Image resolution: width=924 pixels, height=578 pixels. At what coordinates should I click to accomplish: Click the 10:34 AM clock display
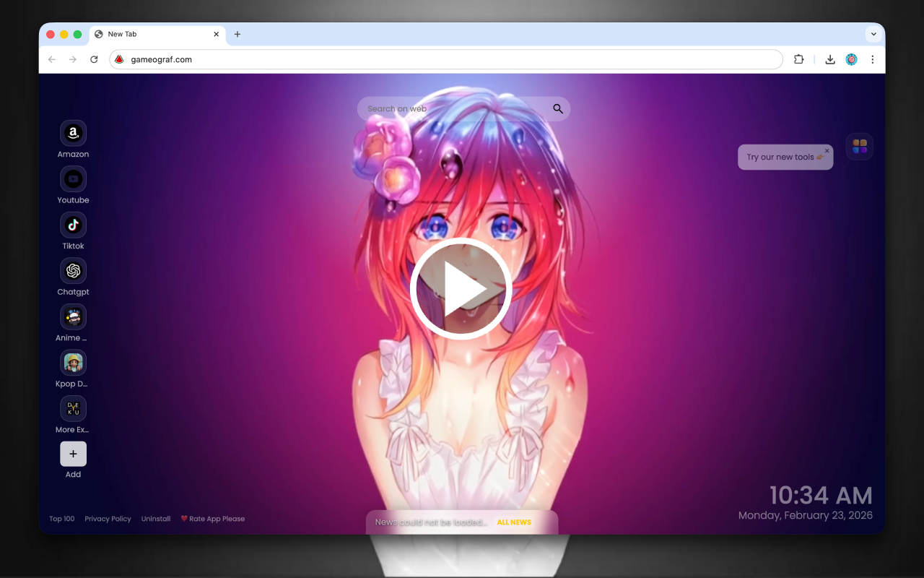[x=821, y=496]
